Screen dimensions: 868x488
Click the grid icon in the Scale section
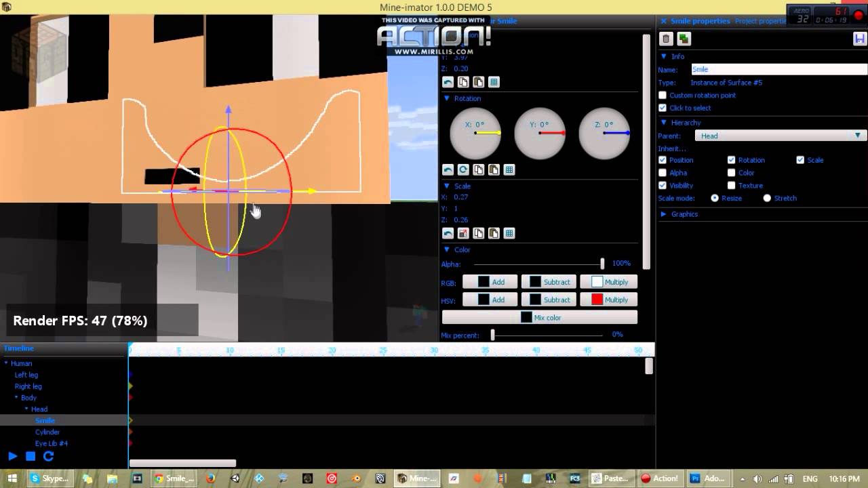tap(509, 233)
